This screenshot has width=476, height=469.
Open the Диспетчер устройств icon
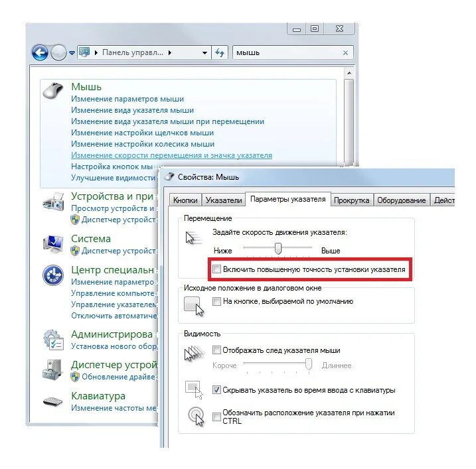[52, 369]
